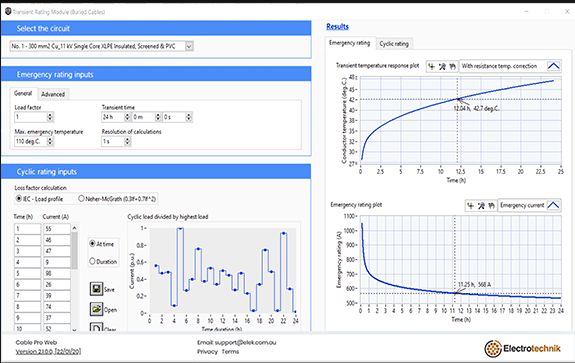Open the Privacy link
The height and width of the screenshot is (363, 575).
pos(207,352)
